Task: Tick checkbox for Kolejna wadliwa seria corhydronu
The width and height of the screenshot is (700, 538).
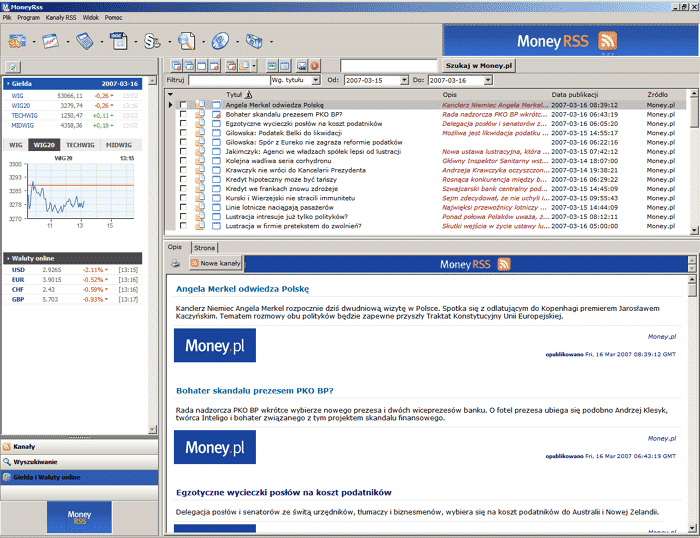Action: (x=183, y=161)
